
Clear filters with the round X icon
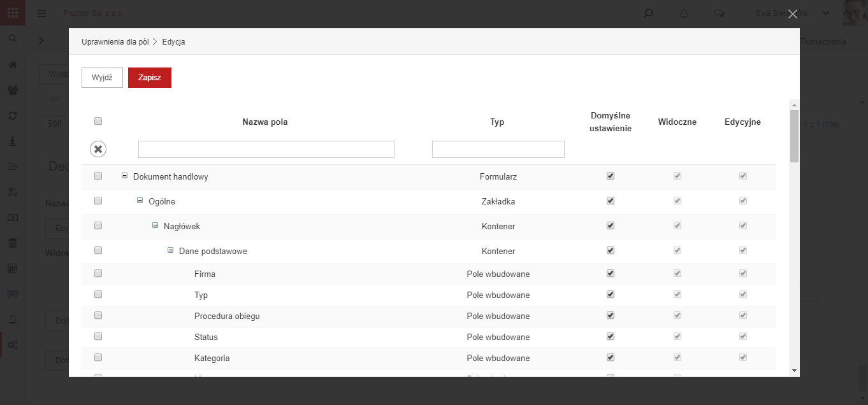(x=98, y=149)
